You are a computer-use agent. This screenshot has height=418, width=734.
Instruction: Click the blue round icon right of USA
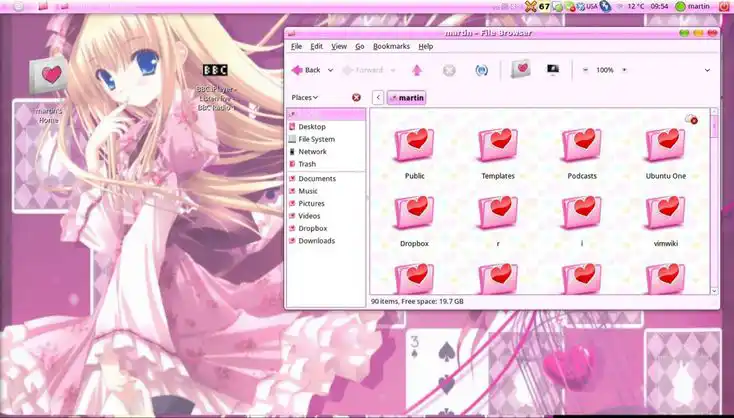[x=605, y=7]
